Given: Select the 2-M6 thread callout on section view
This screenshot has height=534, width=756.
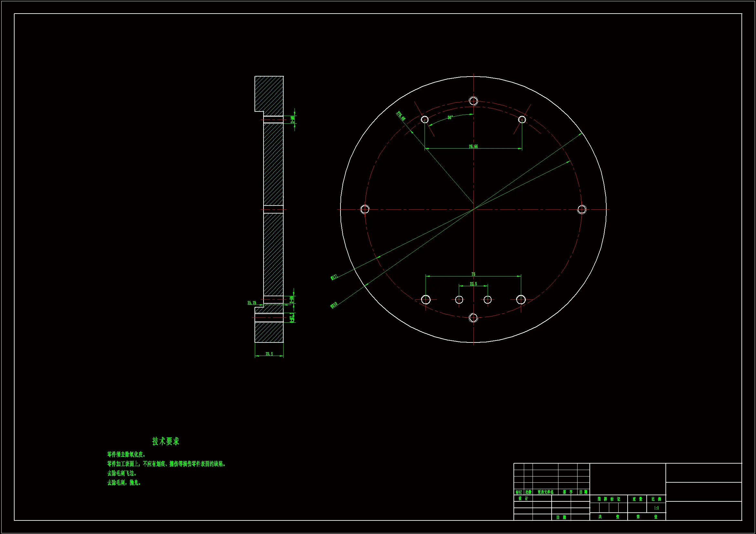Looking at the screenshot, I should [292, 119].
